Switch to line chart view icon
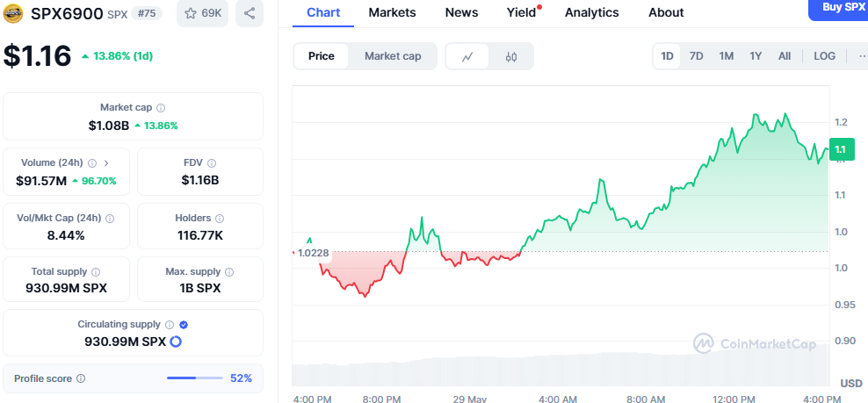 (468, 56)
